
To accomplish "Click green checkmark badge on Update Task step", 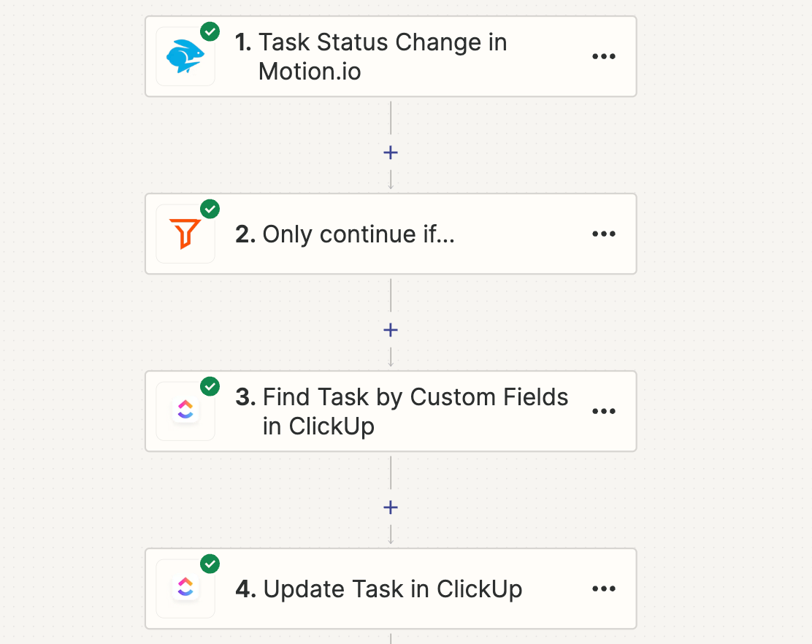I will (210, 564).
